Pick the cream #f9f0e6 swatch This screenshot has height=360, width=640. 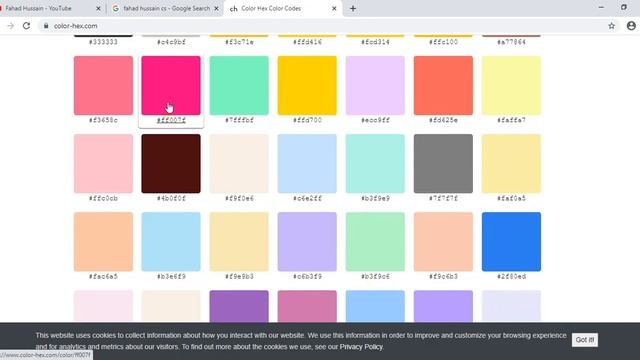pos(239,163)
